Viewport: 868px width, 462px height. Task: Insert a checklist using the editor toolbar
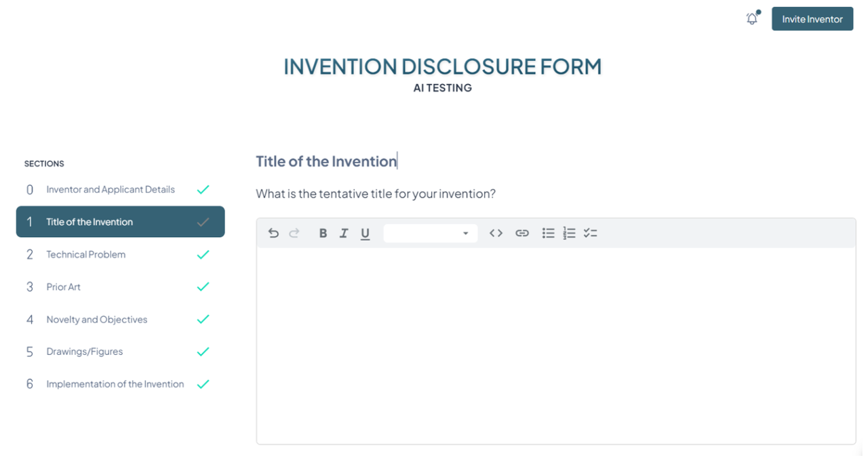coord(590,232)
